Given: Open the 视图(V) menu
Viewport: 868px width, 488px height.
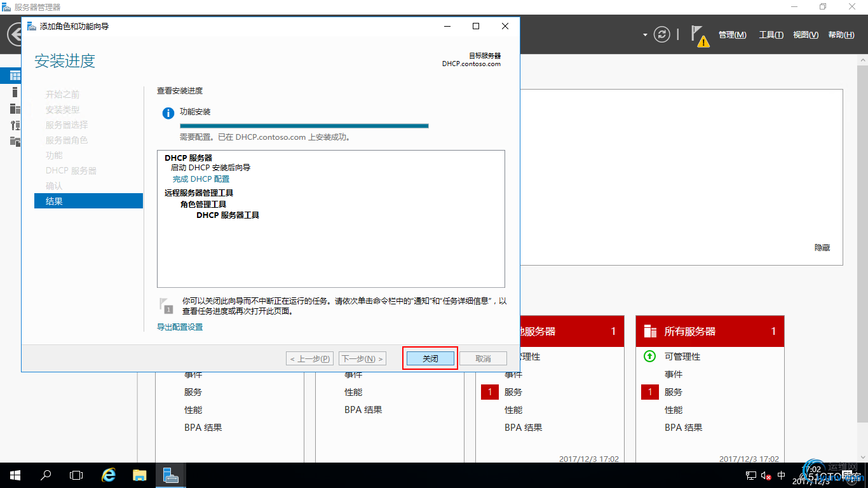Looking at the screenshot, I should [806, 35].
